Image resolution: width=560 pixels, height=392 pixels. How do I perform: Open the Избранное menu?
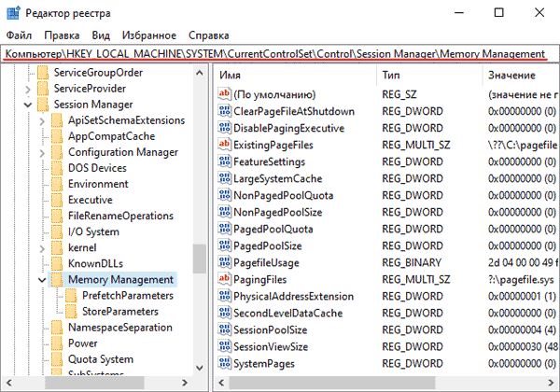coord(149,35)
